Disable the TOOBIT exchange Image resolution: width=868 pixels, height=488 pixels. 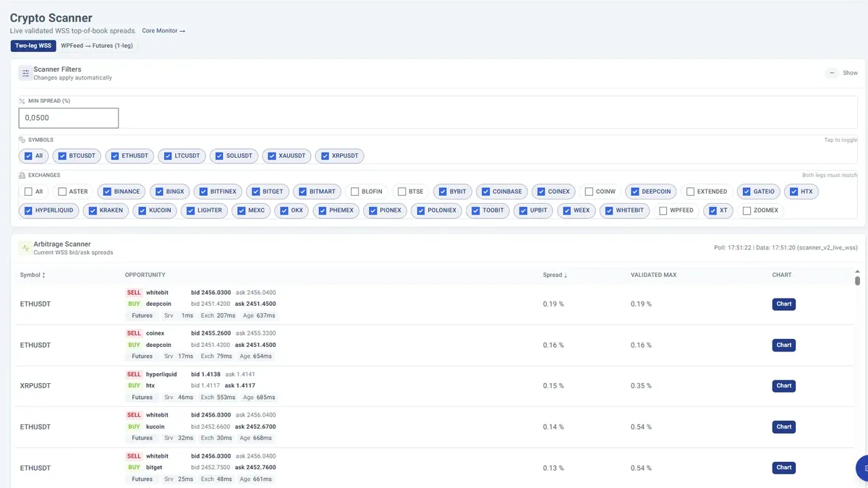475,210
